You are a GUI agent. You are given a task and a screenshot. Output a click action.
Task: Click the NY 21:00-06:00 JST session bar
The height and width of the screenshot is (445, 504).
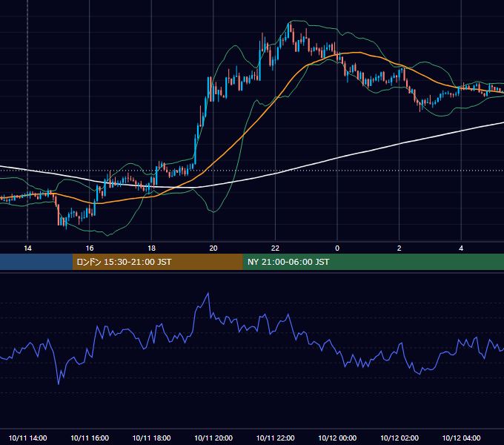point(373,262)
